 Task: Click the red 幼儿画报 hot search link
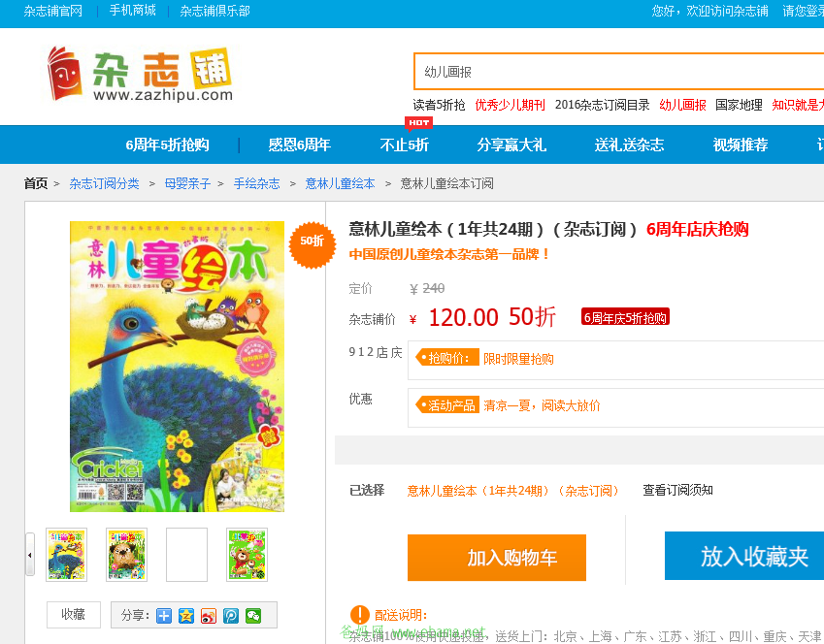click(x=682, y=105)
